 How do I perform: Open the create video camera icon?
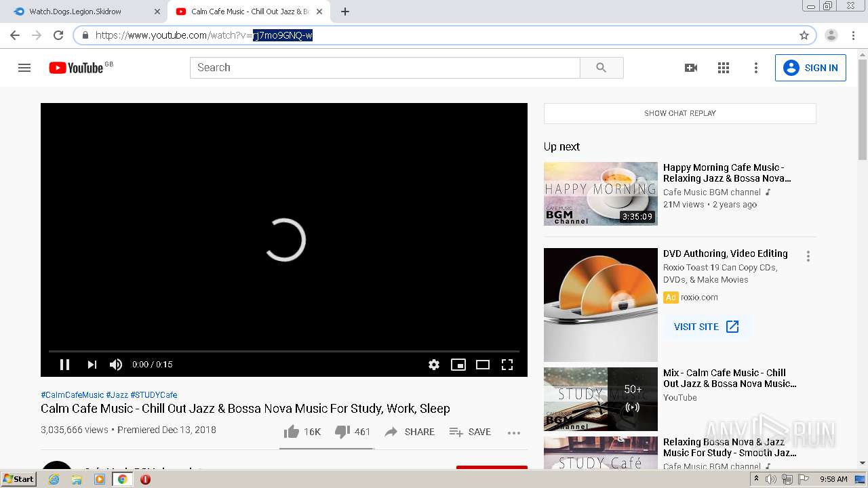(x=691, y=68)
